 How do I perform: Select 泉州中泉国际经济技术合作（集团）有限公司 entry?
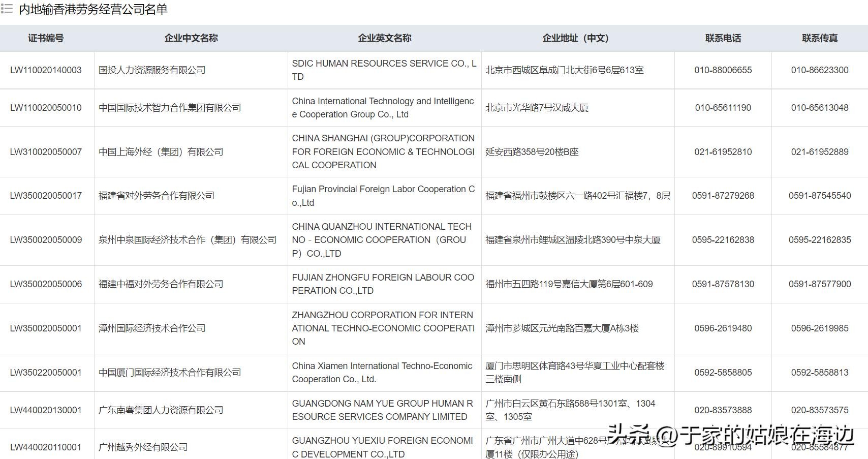tap(188, 240)
